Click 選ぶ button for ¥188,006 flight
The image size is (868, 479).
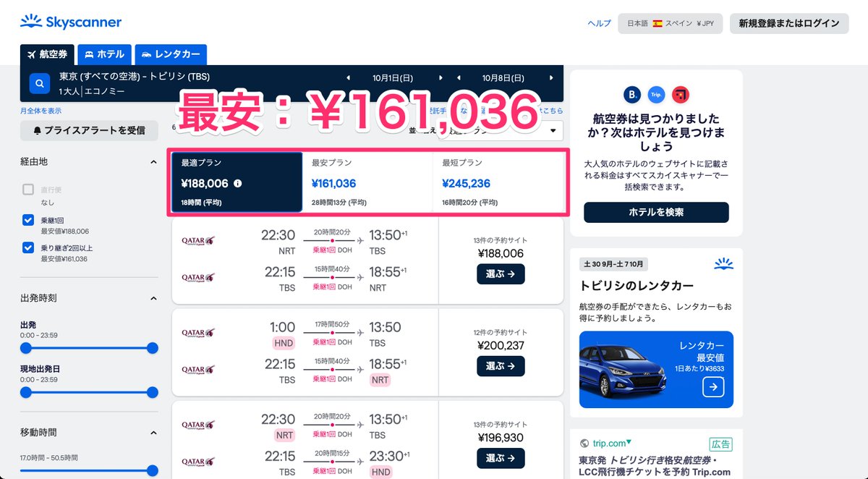pyautogui.click(x=501, y=274)
